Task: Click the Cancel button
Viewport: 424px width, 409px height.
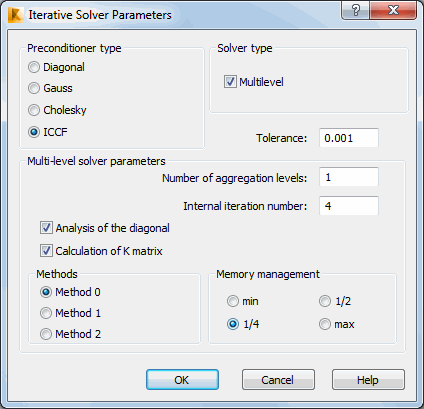Action: coord(278,379)
